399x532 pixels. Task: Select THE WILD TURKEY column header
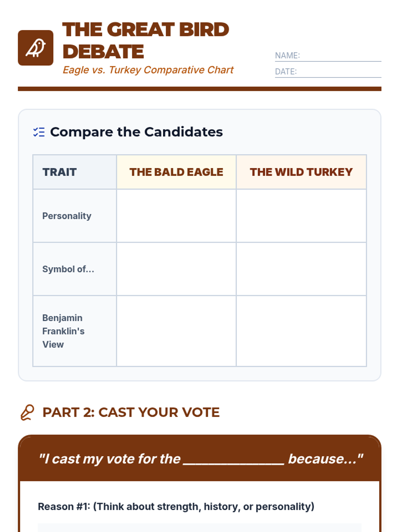point(301,172)
